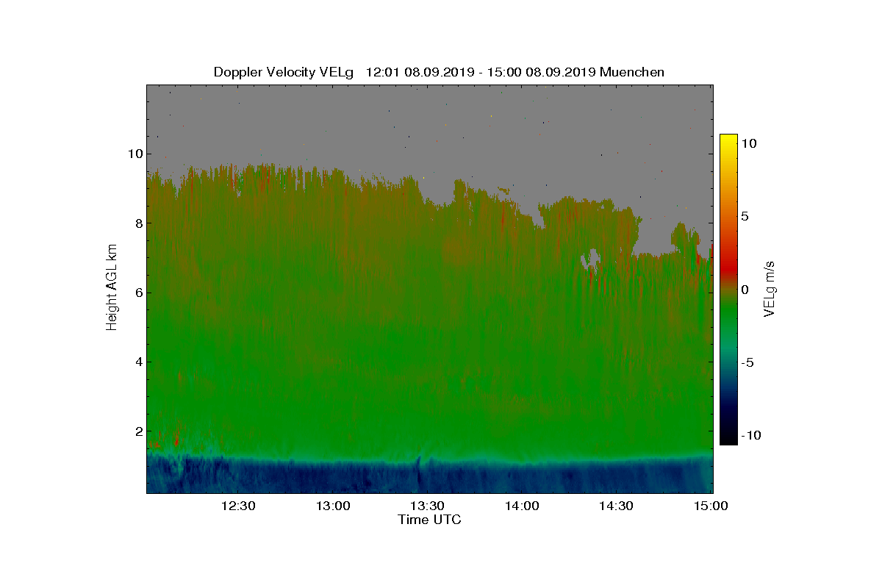The height and width of the screenshot is (588, 882).
Task: Click the '14:30' time tick label
Action: (x=617, y=506)
